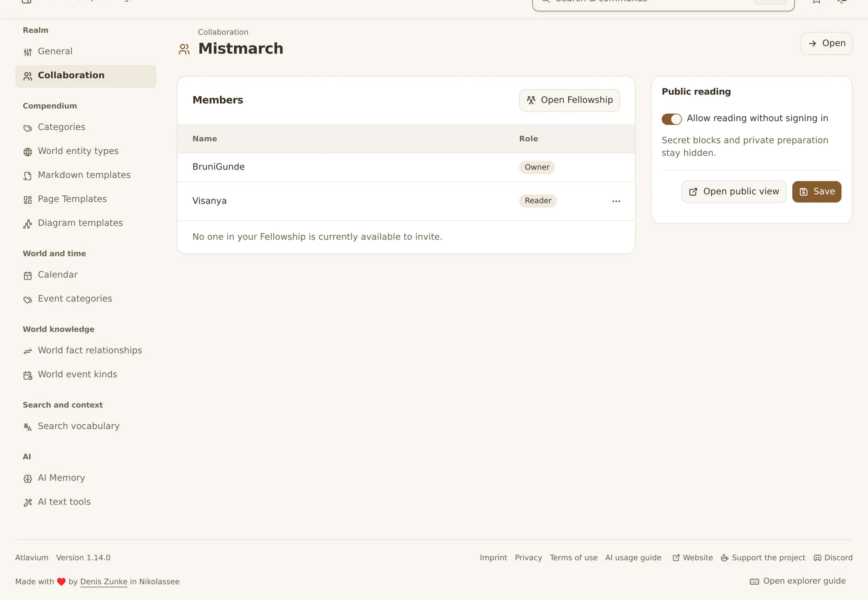The image size is (868, 600).
Task: Click the Role column header
Action: pyautogui.click(x=529, y=139)
